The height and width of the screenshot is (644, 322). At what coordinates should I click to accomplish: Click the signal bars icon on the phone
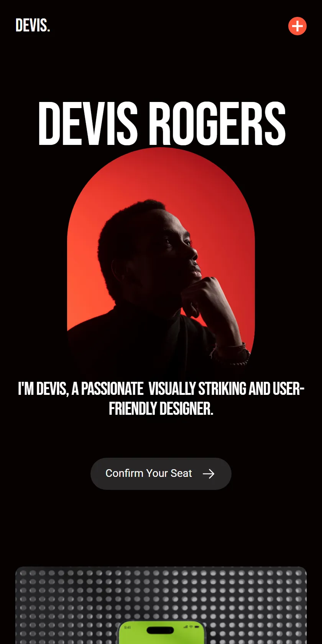[x=186, y=627]
